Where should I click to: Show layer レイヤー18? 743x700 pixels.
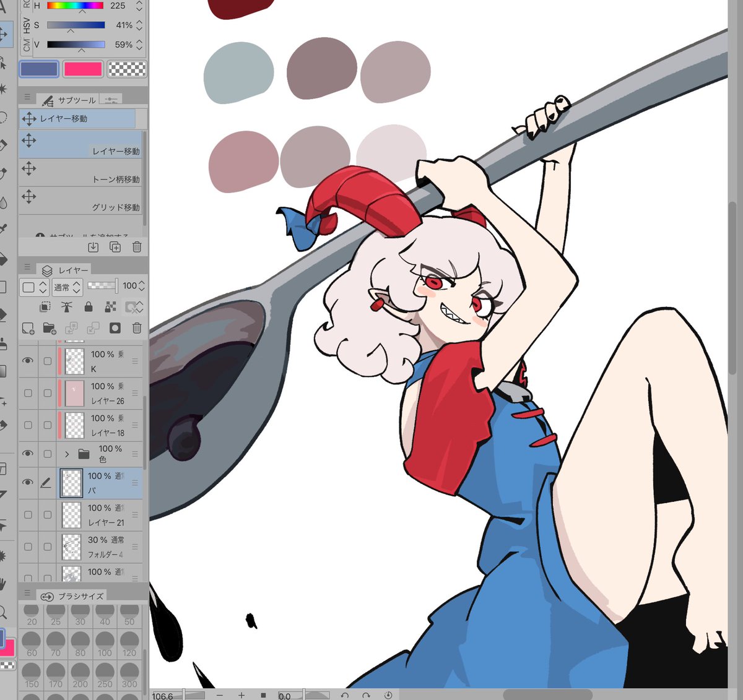pos(28,425)
